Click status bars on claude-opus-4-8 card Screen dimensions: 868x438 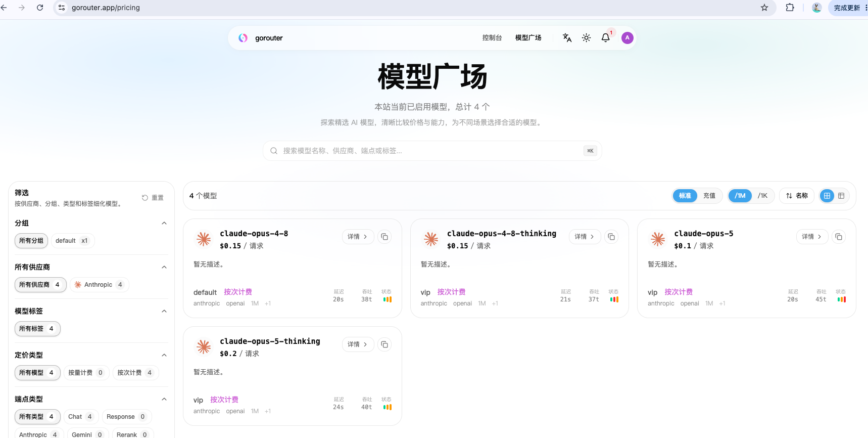388,299
